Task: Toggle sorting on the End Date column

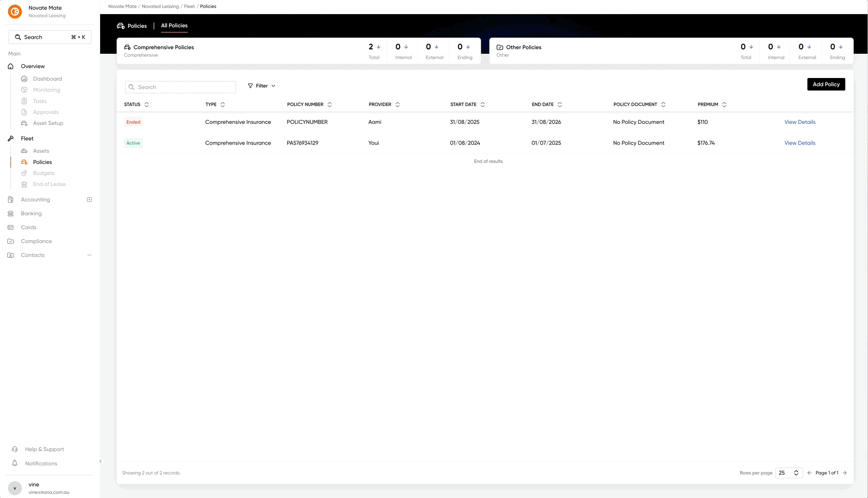Action: pos(560,104)
